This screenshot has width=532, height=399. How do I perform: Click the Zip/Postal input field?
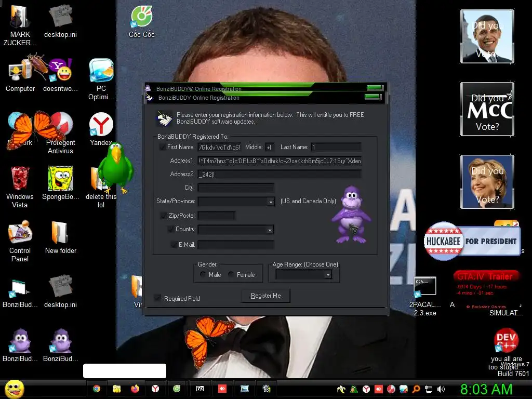(x=217, y=216)
